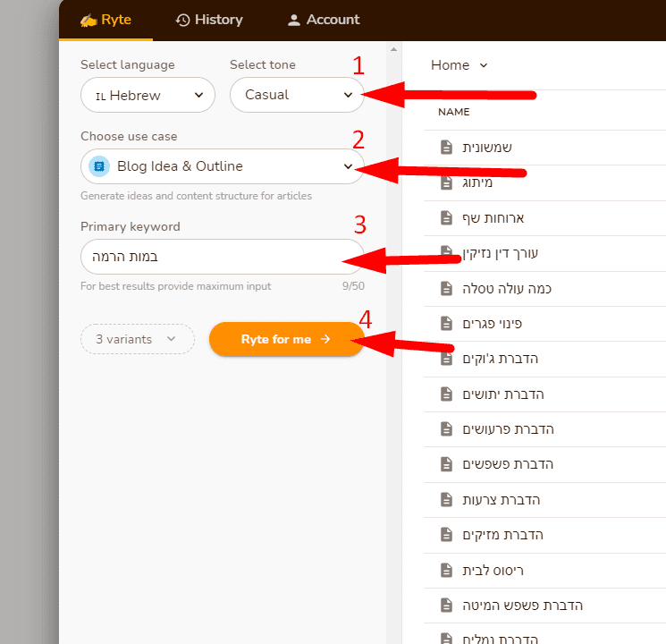Select the file named הדברת פרעושים
The image size is (666, 644).
(x=509, y=429)
